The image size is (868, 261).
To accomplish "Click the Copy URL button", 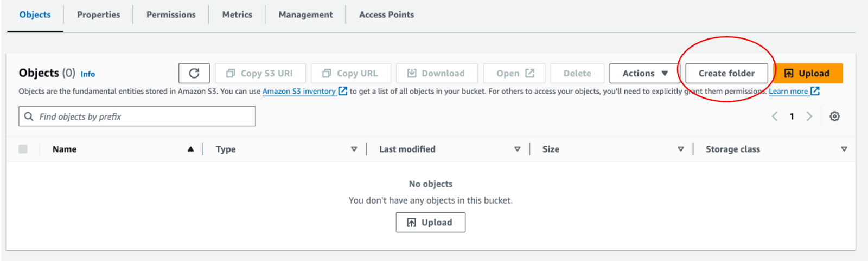I will click(350, 73).
